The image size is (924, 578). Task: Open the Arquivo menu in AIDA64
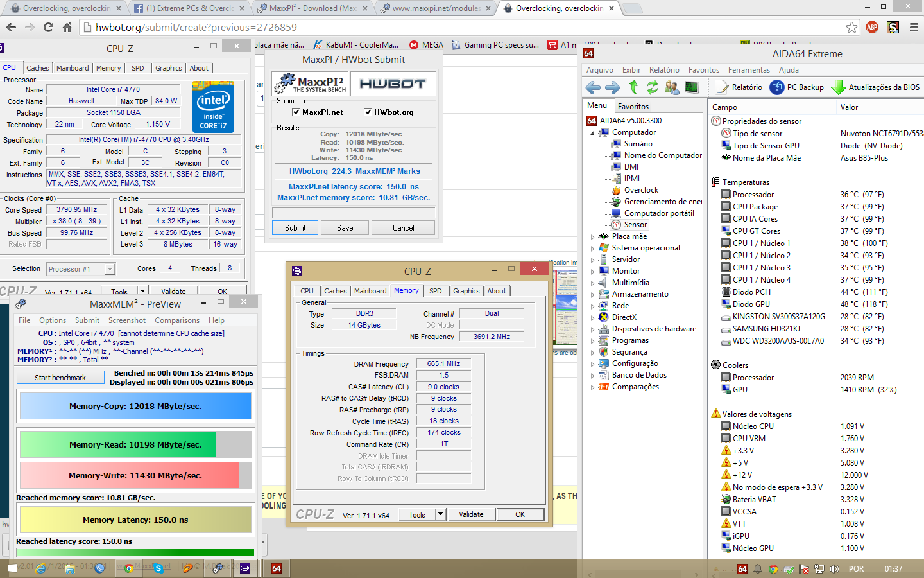(x=600, y=70)
